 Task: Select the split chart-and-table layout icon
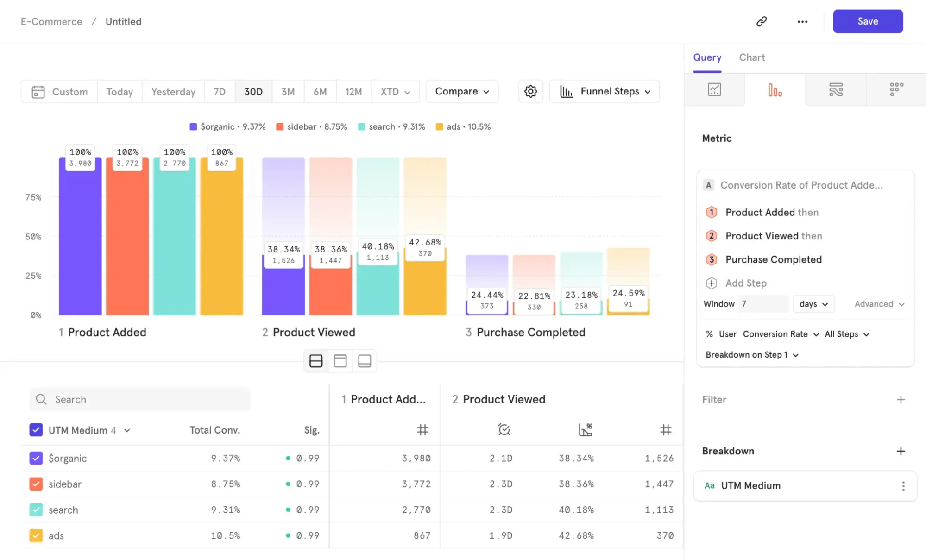coord(316,360)
